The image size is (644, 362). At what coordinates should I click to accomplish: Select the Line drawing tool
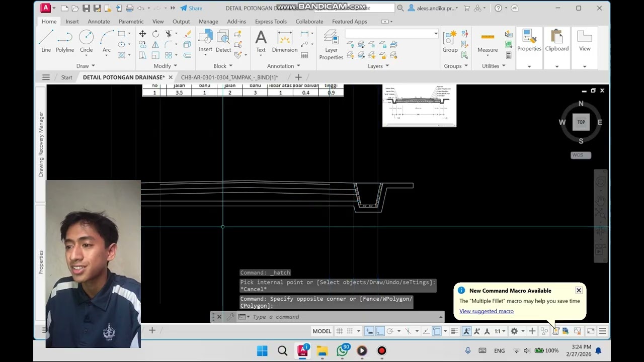(46, 41)
